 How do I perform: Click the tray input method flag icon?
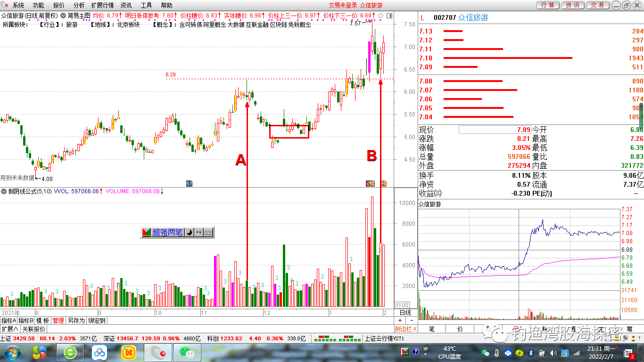[405, 352]
